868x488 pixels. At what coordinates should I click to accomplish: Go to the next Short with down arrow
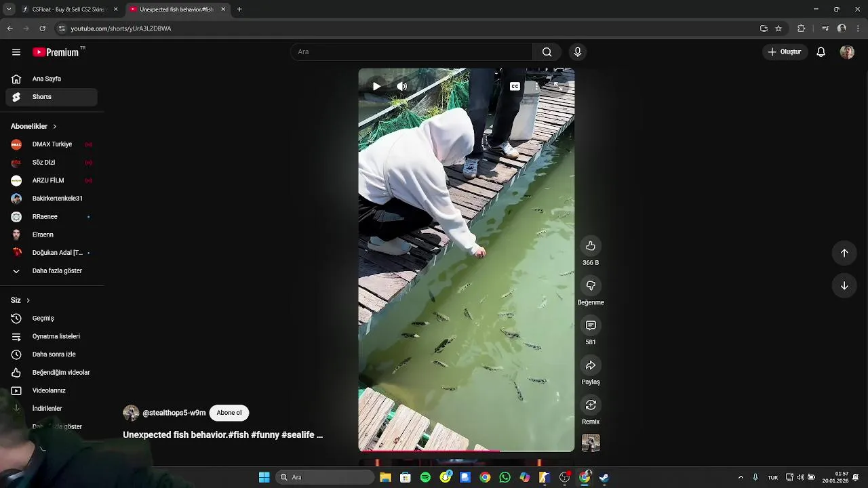(844, 286)
